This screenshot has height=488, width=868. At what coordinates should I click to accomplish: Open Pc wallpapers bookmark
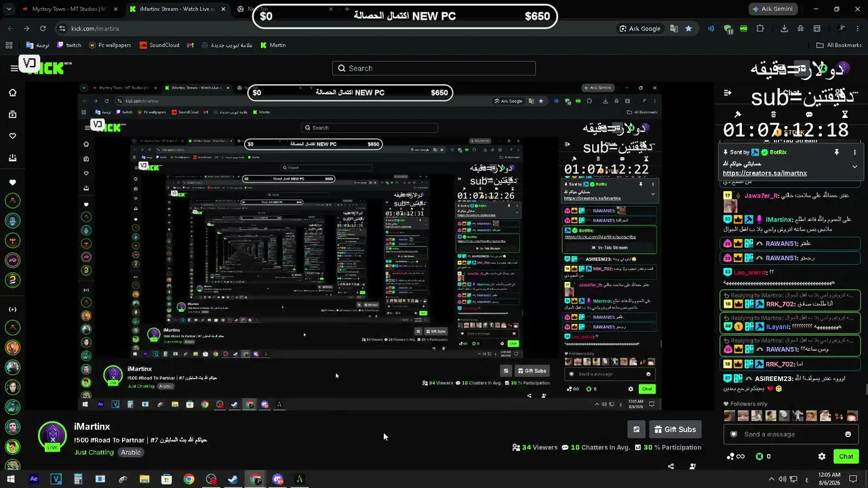110,45
